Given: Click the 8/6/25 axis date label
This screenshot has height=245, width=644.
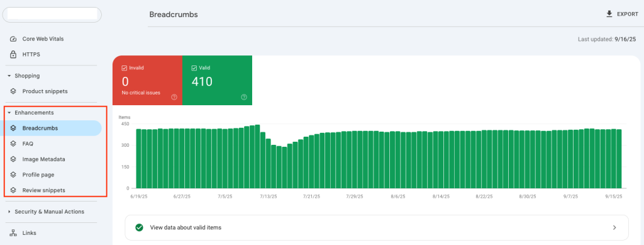Looking at the screenshot, I should (x=397, y=197).
